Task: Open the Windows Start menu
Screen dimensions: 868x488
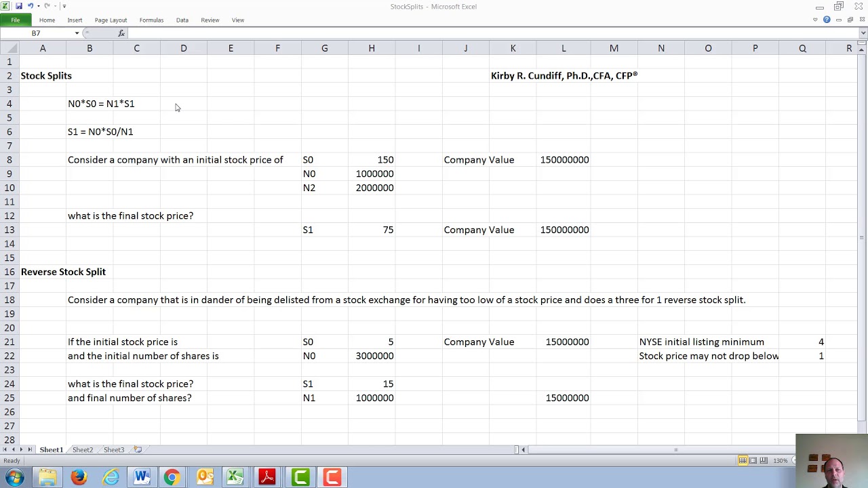Action: 15,478
